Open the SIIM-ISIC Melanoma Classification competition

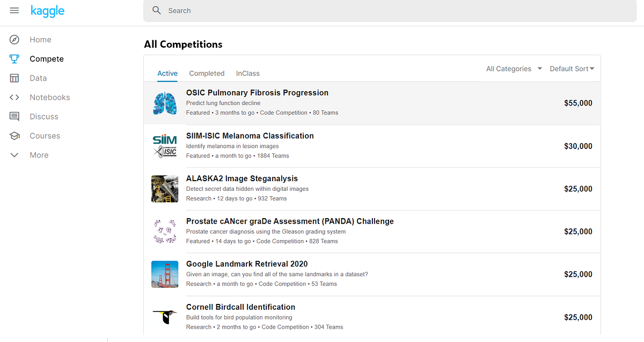[x=250, y=136]
